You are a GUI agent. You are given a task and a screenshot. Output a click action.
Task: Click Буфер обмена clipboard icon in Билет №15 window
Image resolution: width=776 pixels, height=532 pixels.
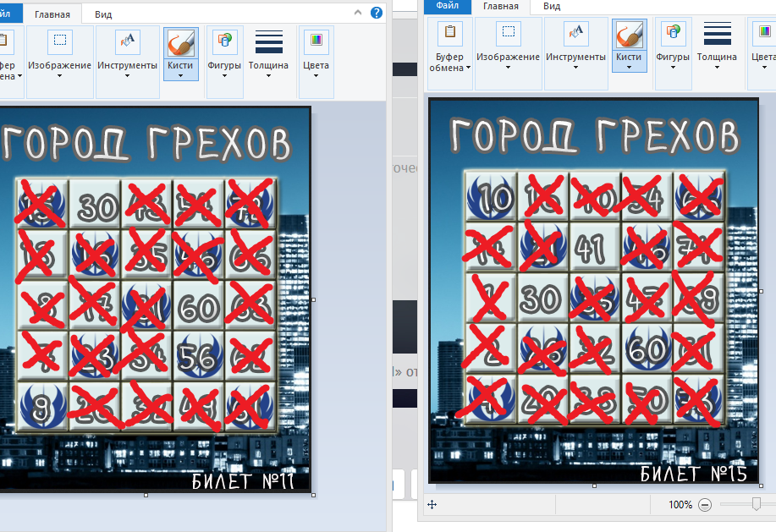[x=450, y=36]
